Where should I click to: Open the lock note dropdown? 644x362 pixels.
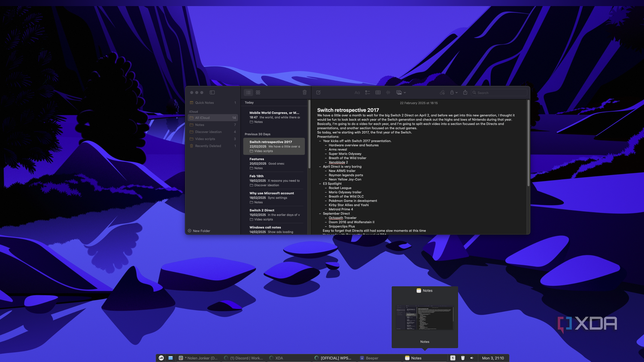[x=454, y=92]
